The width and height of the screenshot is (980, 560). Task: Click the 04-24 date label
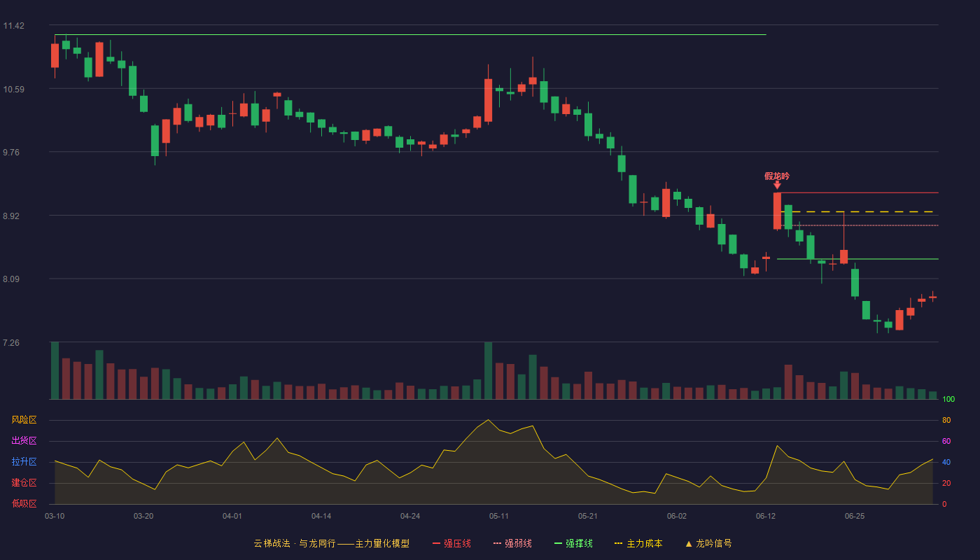click(x=410, y=516)
